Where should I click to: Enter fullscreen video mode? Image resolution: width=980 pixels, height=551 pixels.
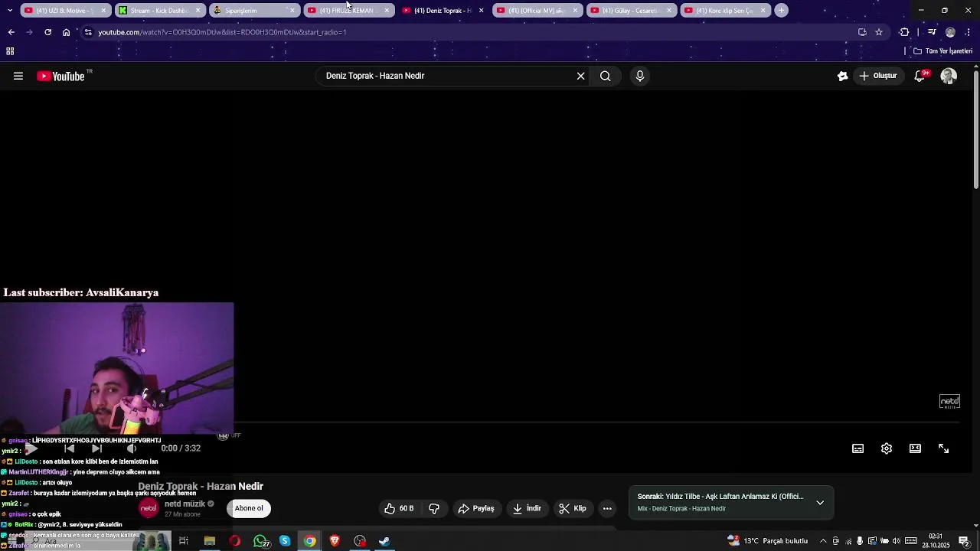point(944,448)
